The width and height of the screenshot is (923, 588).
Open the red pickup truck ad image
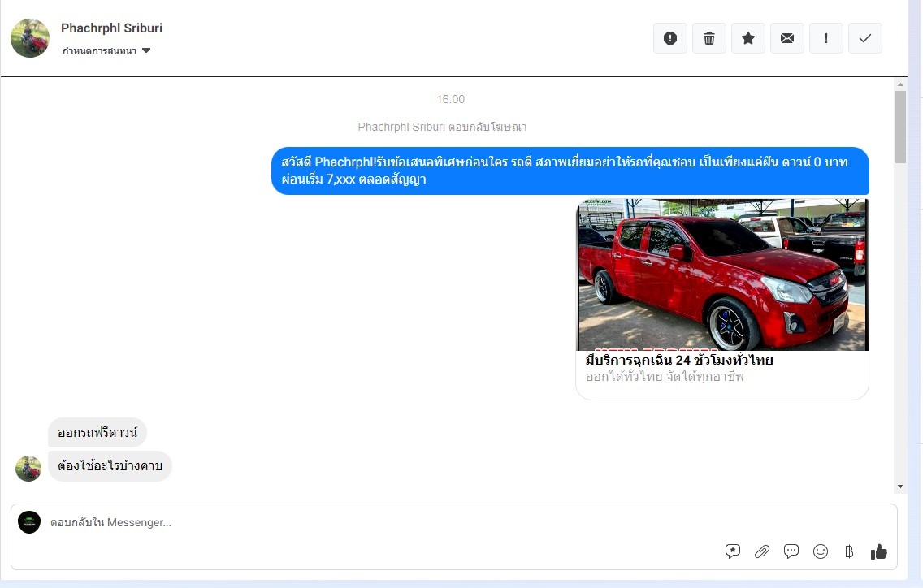[x=722, y=275]
